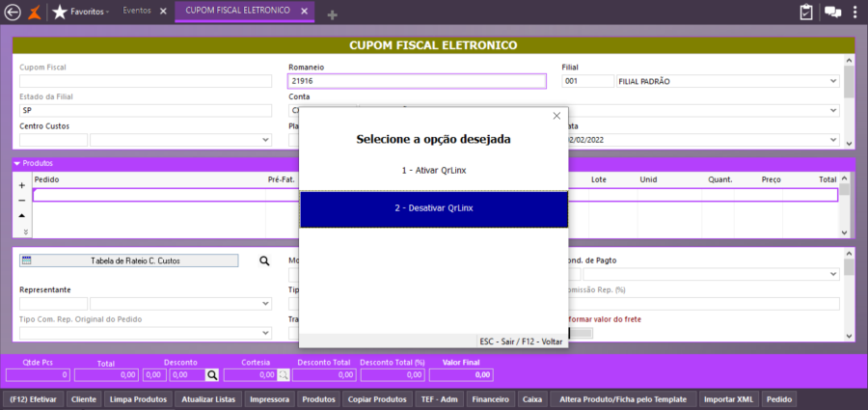This screenshot has height=410, width=868.
Task: Click the Centro Custos code field
Action: pyautogui.click(x=53, y=140)
